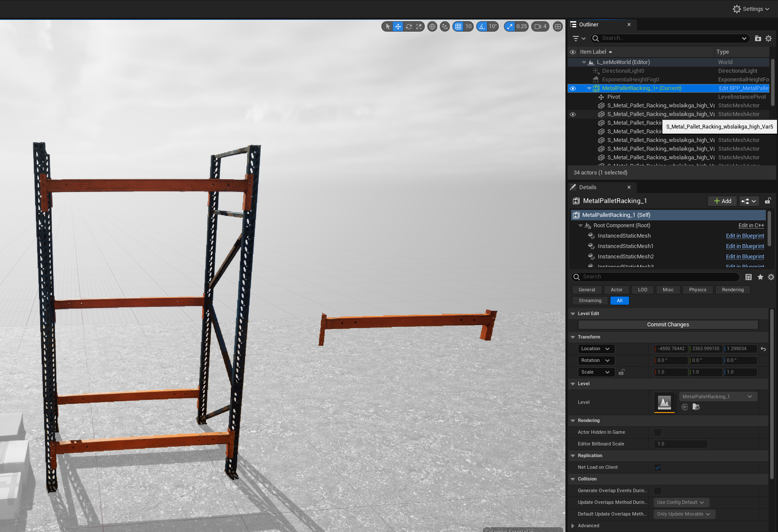Select Physics filter tab

point(697,290)
